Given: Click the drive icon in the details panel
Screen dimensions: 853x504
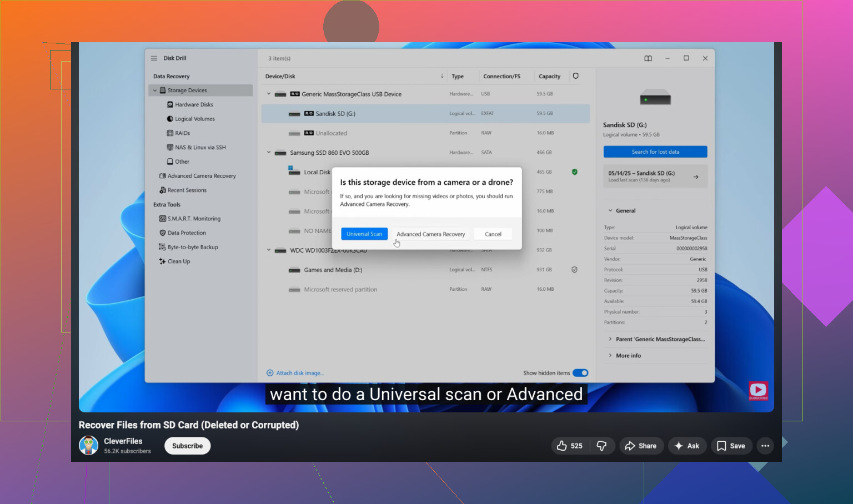Looking at the screenshot, I should [655, 98].
